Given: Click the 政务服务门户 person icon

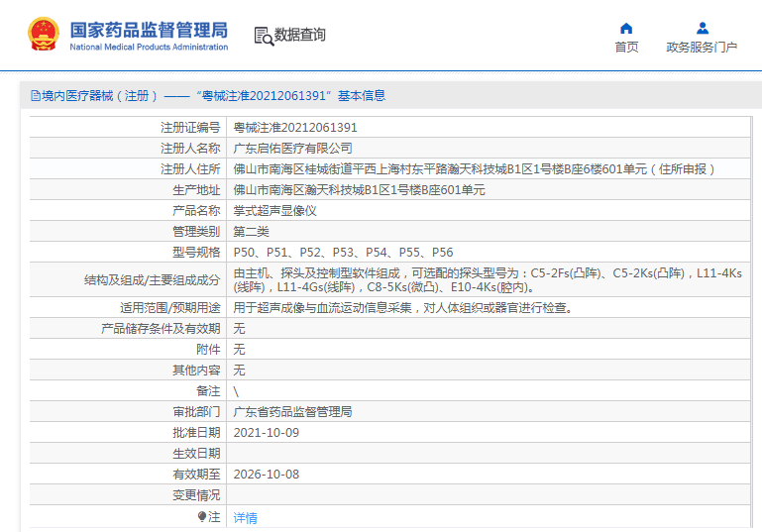Looking at the screenshot, I should 702,28.
